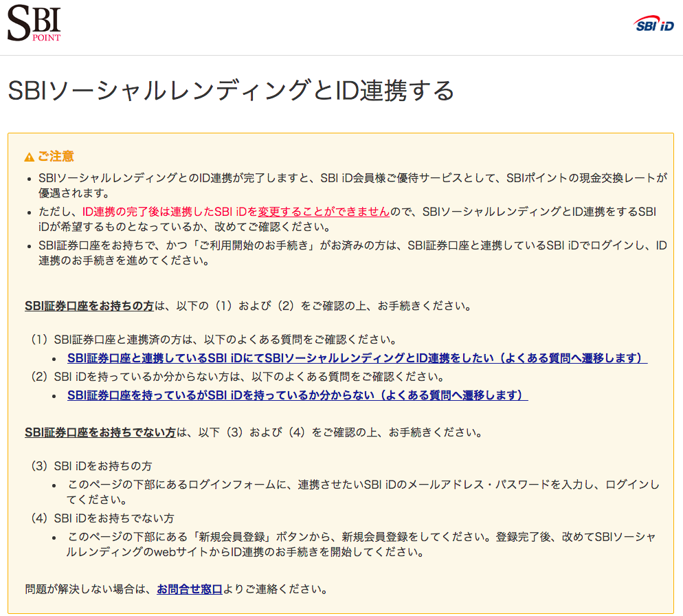Click the red warning text ID連携の完了後は連携したSBI iDを変更することができません
Image resolution: width=683 pixels, height=616 pixels.
click(x=236, y=212)
